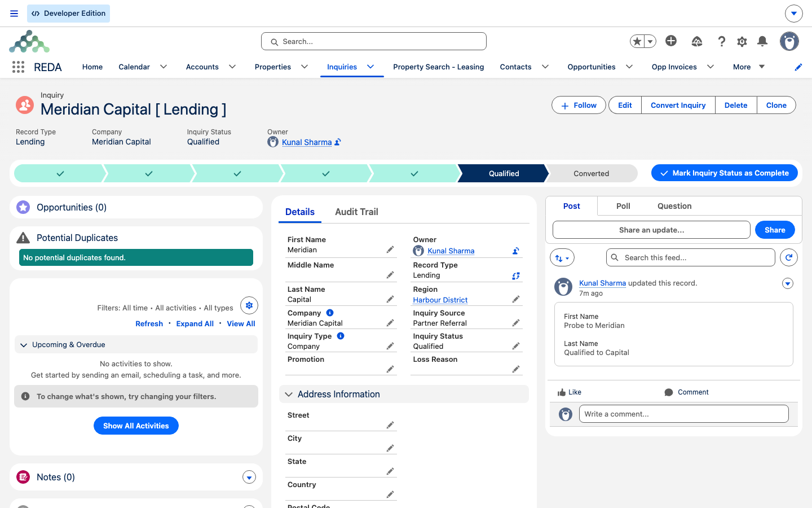Edit Street field with its pencil icon
This screenshot has width=812, height=508.
[x=390, y=425]
